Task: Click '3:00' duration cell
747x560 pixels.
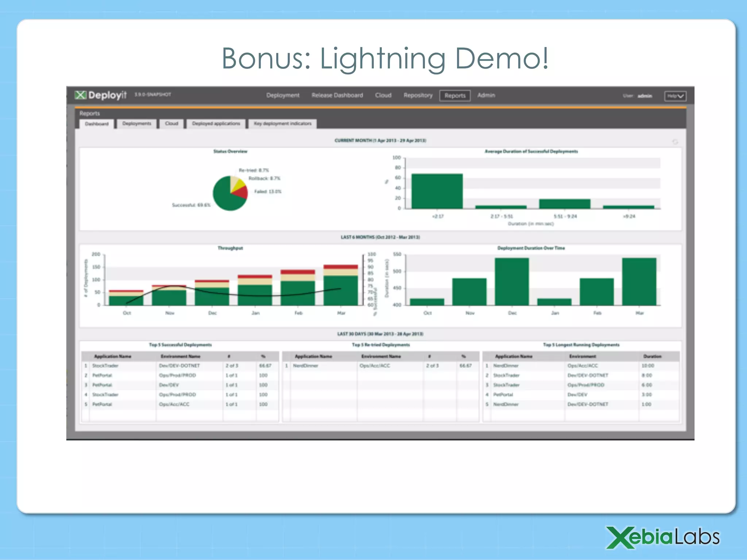Action: (x=647, y=394)
